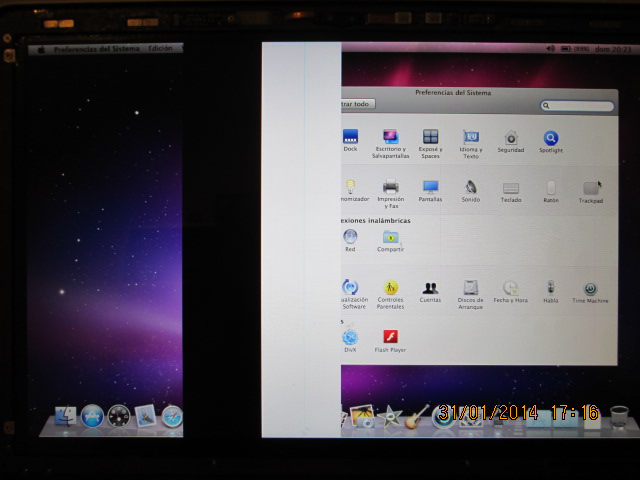Open the Edición menu
640x480 pixels.
(x=160, y=48)
